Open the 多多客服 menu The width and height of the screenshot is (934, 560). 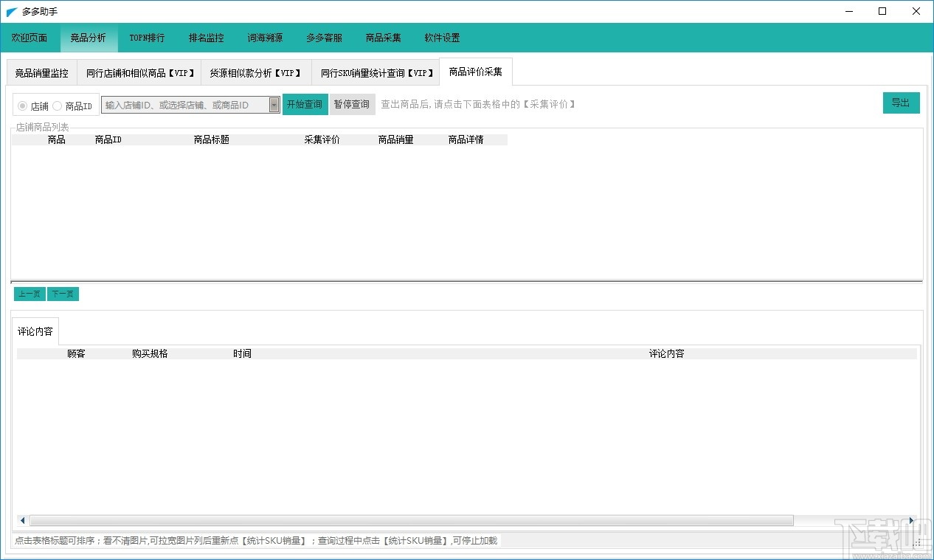(x=324, y=38)
